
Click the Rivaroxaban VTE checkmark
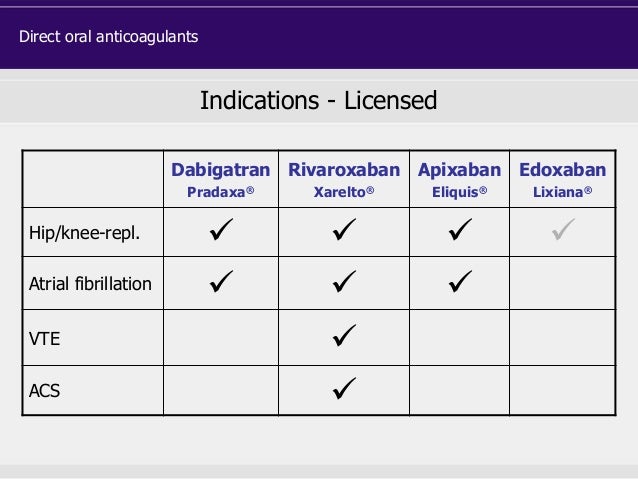(x=344, y=335)
